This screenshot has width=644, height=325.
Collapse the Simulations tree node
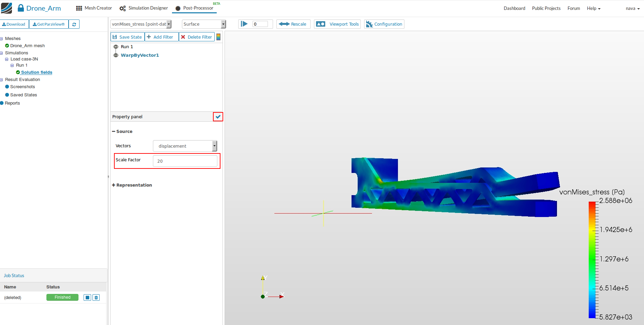coord(1,53)
